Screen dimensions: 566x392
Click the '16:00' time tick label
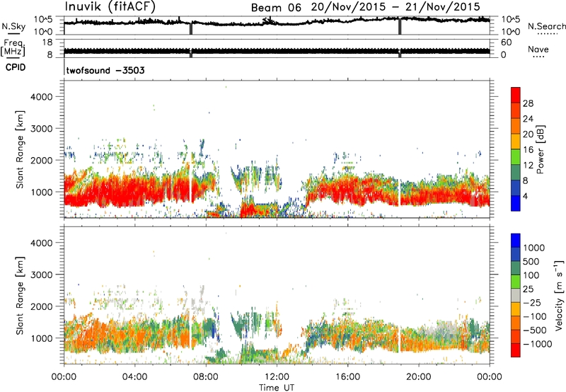[347, 377]
